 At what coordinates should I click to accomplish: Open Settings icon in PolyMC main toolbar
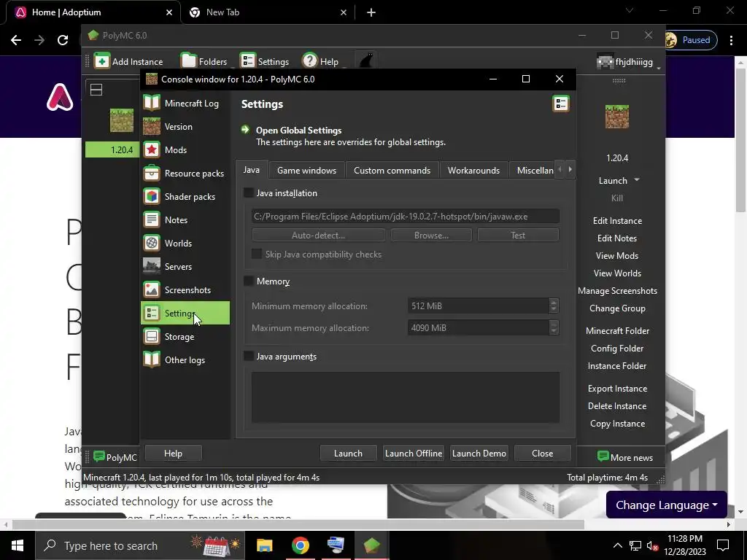[x=247, y=61]
